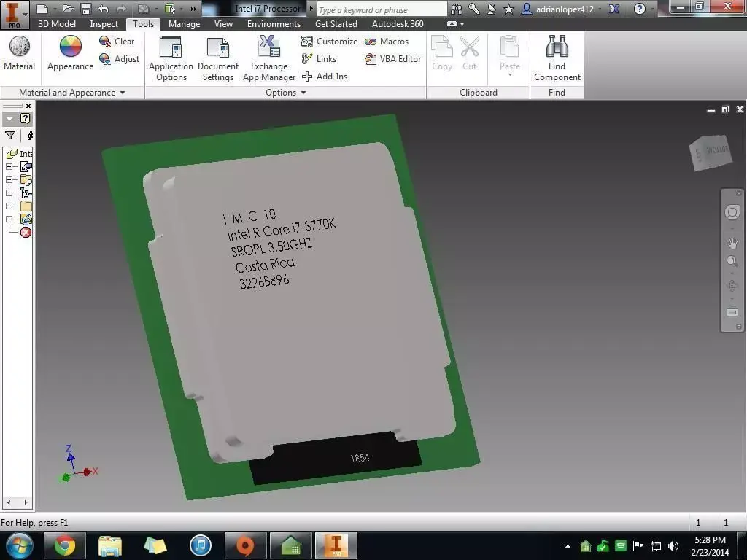Open the Paste dropdown arrow

coord(510,74)
